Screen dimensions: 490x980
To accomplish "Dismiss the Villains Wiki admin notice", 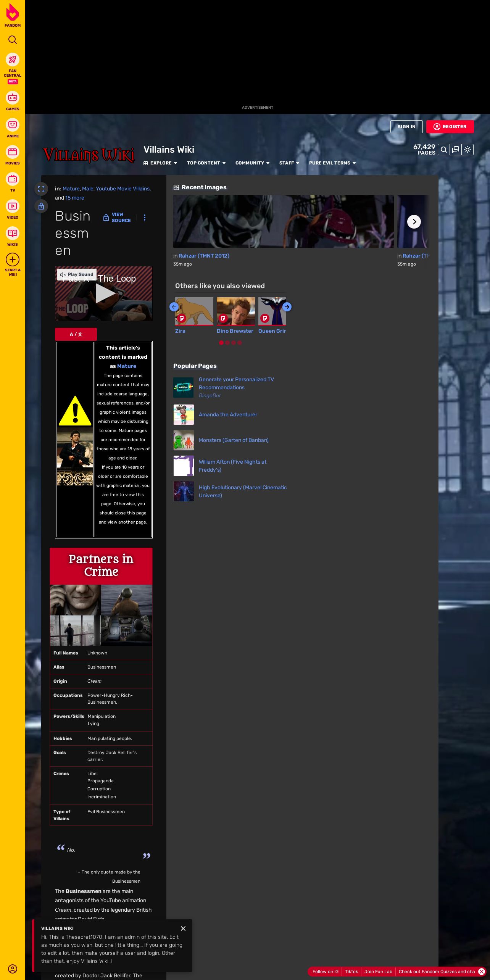I will click(x=183, y=928).
